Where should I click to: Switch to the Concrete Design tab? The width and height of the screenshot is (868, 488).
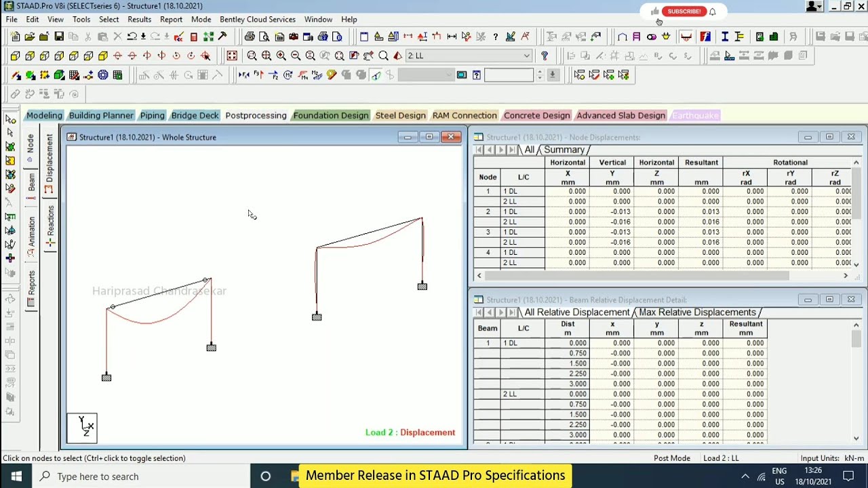(x=536, y=115)
